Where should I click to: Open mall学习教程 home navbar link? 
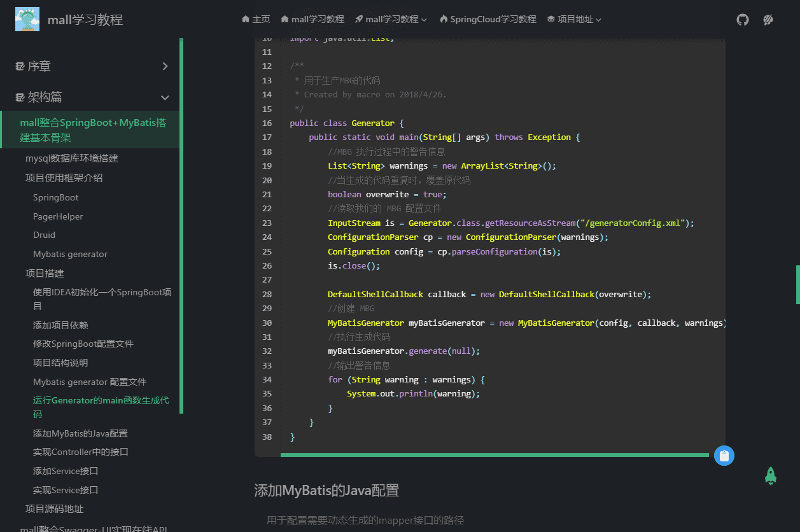click(x=312, y=20)
